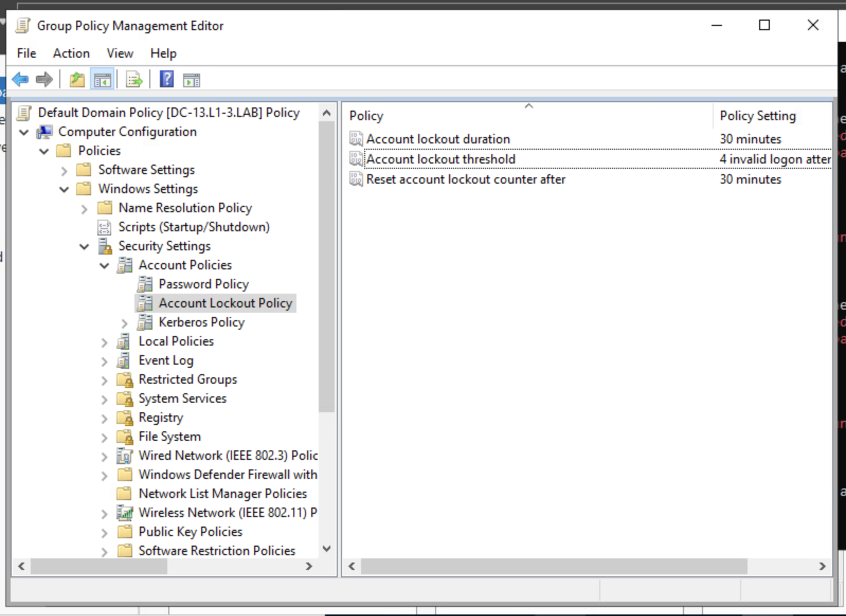Expand the Event Log node
This screenshot has height=616, width=846.
click(x=104, y=361)
